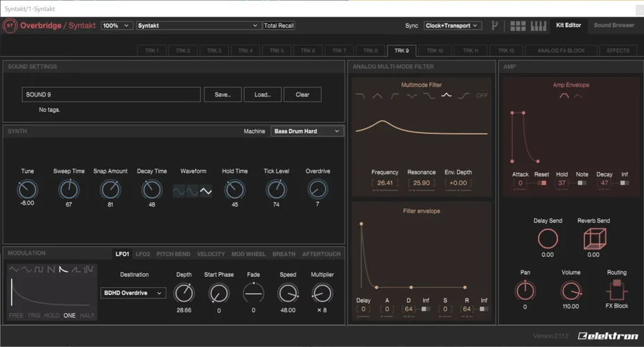The image size is (644, 347).
Task: Open the pad grid view icon
Action: (518, 26)
